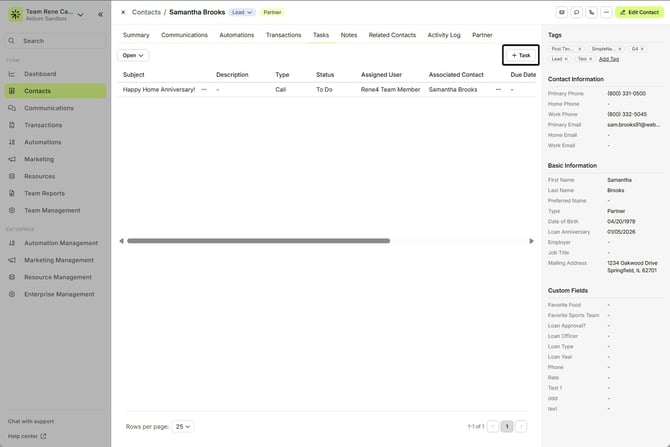Close the contact with the X icon
This screenshot has height=447, width=670.
(x=123, y=12)
